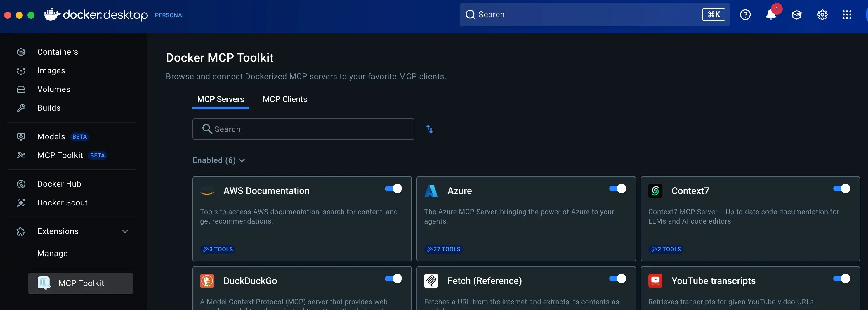Screen dimensions: 868x310
Task: Open the AWS Documentation card title
Action: coord(266,191)
